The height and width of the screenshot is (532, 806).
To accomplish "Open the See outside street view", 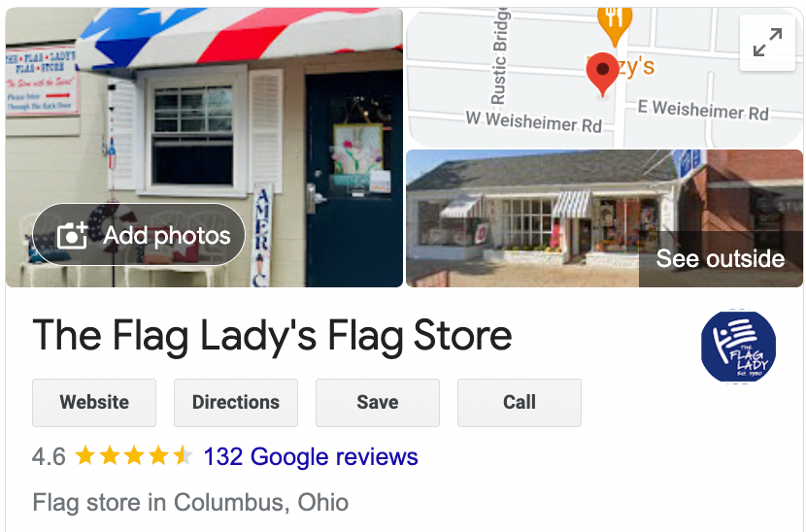I will tap(721, 258).
